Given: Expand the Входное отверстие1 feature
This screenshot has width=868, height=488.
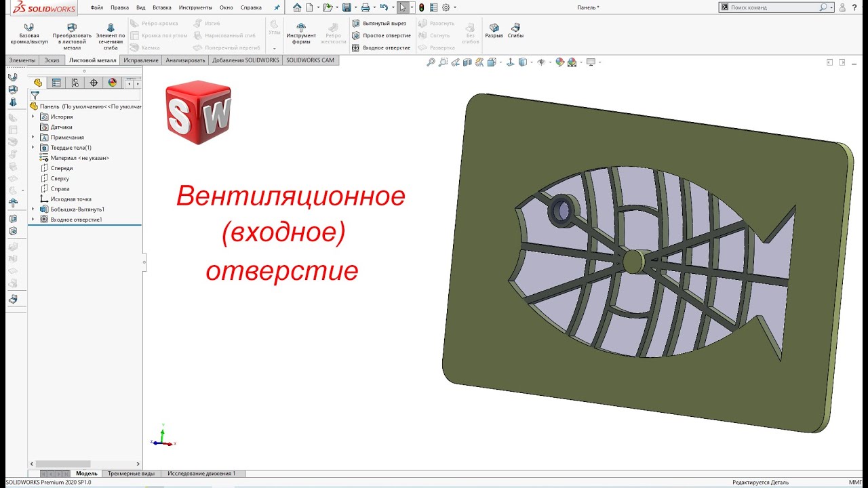Looking at the screenshot, I should pyautogui.click(x=33, y=219).
